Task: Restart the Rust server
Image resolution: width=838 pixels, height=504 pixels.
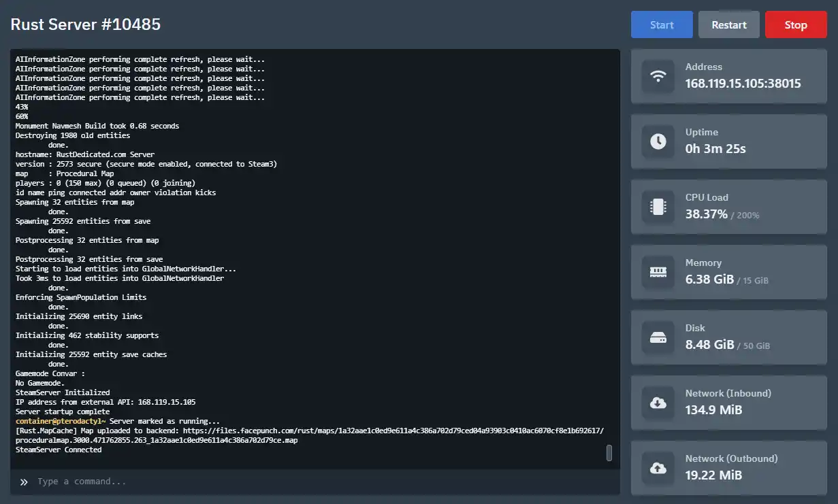Action: (729, 24)
